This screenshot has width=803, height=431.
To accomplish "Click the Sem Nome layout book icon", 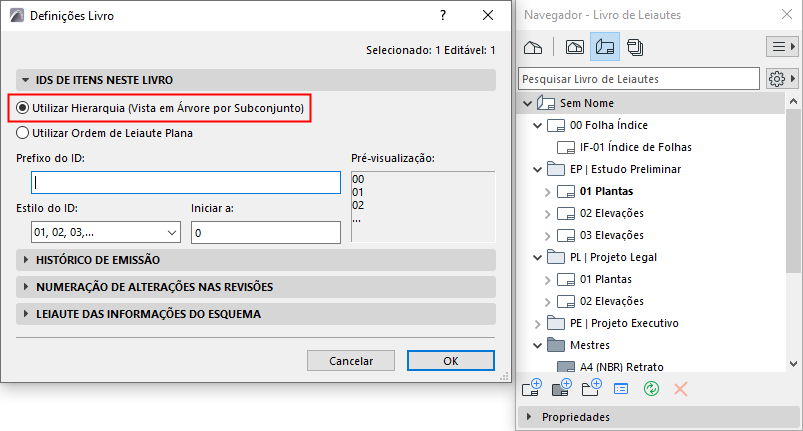I will [x=546, y=103].
